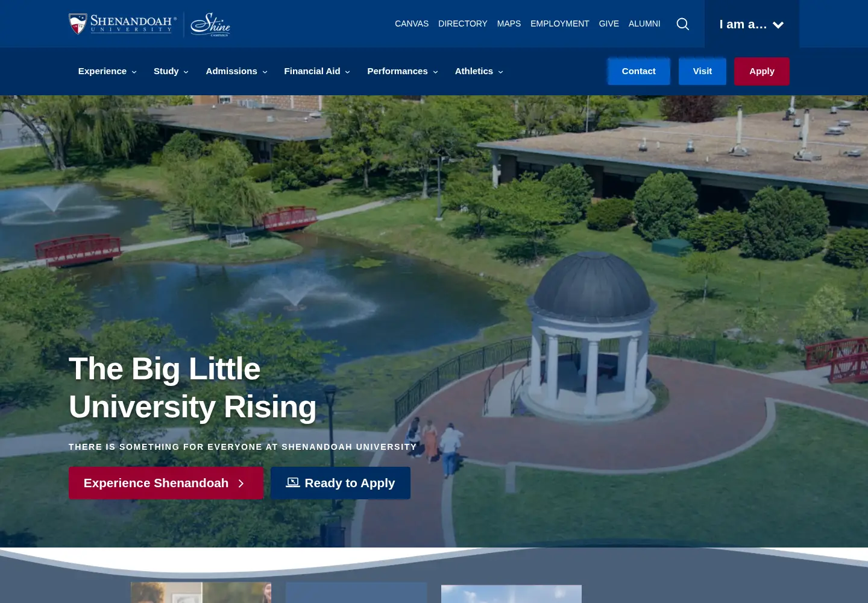Click the Give link

coord(609,24)
